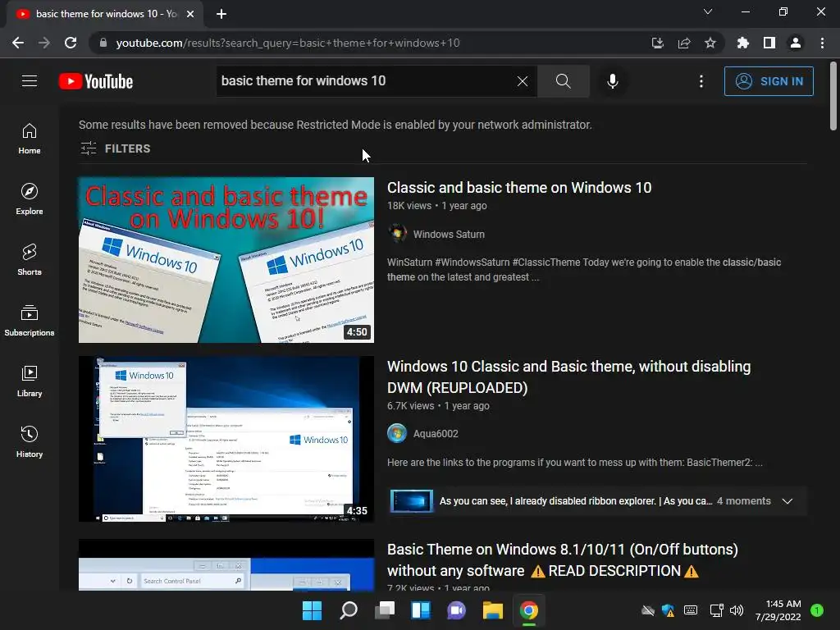Image resolution: width=840 pixels, height=630 pixels.
Task: Toggle Chrome side panel icon
Action: [769, 43]
